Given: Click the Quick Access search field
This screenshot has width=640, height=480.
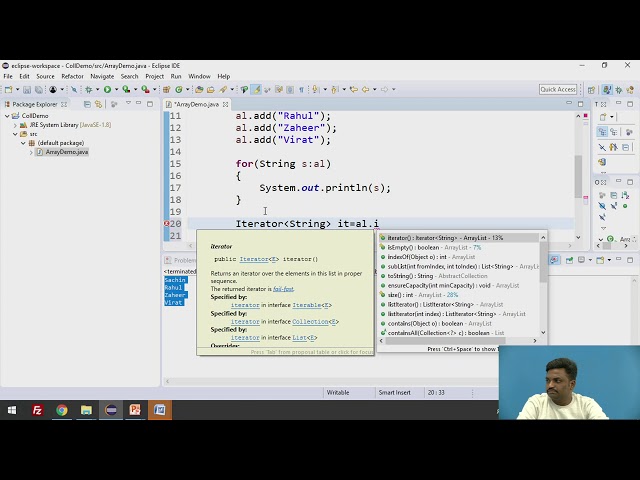Looking at the screenshot, I should coord(558,89).
